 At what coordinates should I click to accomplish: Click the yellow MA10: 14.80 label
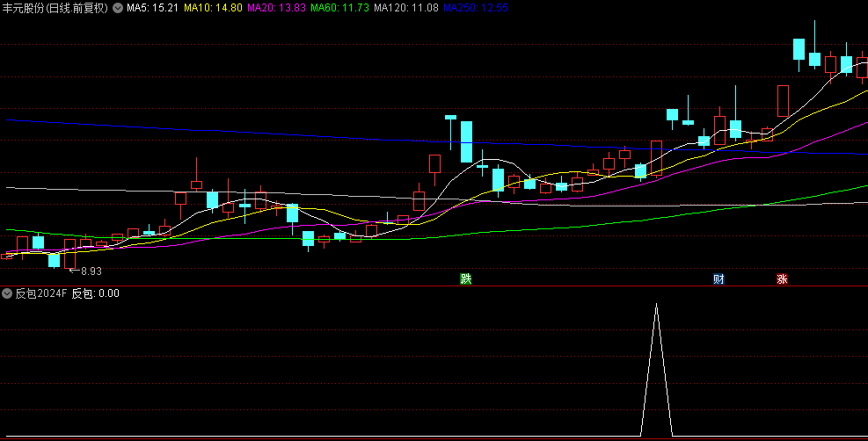click(213, 8)
